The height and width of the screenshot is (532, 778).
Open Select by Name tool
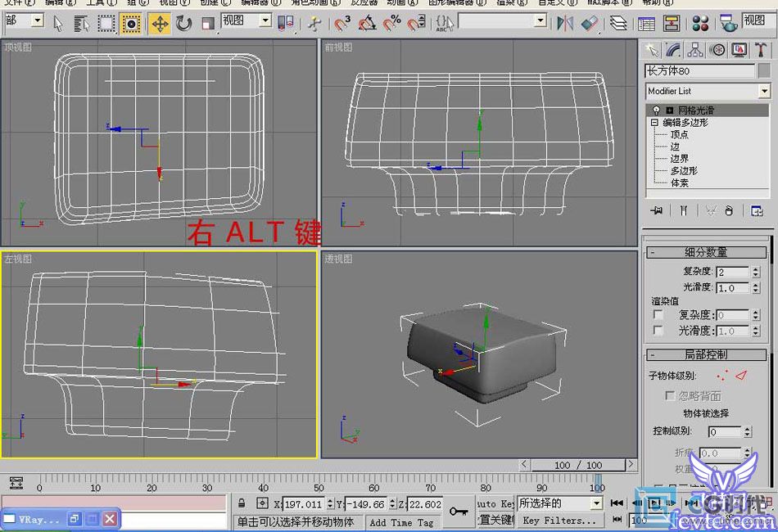tap(81, 23)
